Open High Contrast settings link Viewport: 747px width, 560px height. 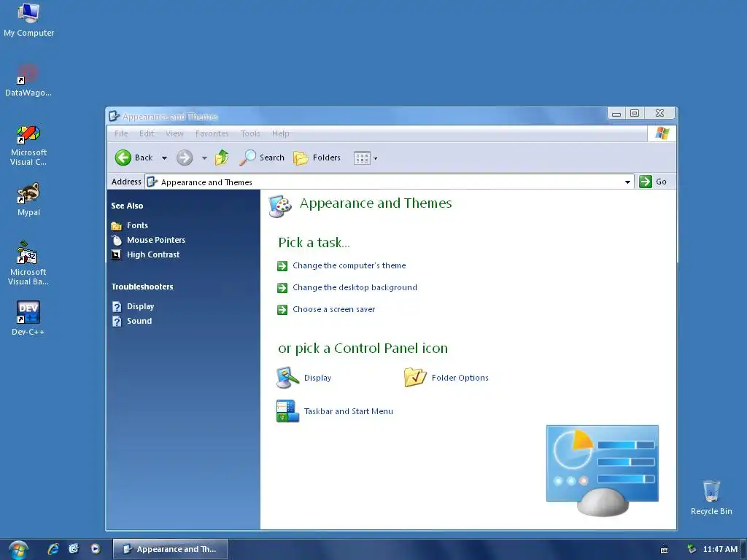(153, 254)
